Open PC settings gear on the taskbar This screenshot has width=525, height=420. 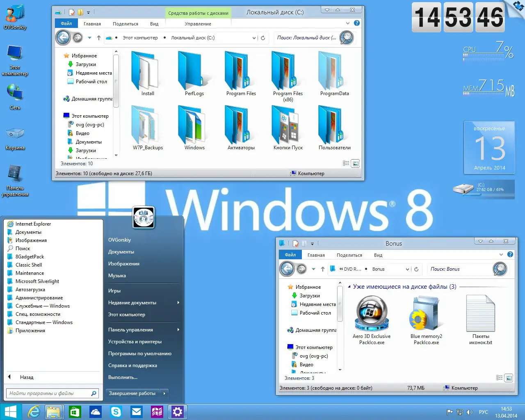tap(178, 411)
